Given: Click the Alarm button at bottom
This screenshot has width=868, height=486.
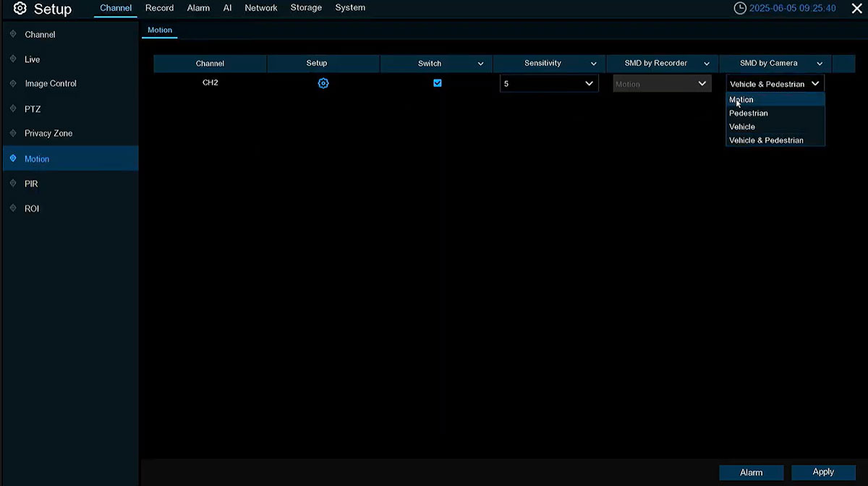Looking at the screenshot, I should (751, 472).
